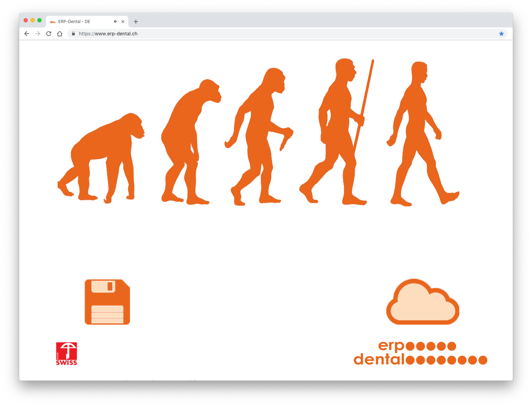Go to the browser home page
Image resolution: width=532 pixels, height=406 pixels.
tap(60, 34)
